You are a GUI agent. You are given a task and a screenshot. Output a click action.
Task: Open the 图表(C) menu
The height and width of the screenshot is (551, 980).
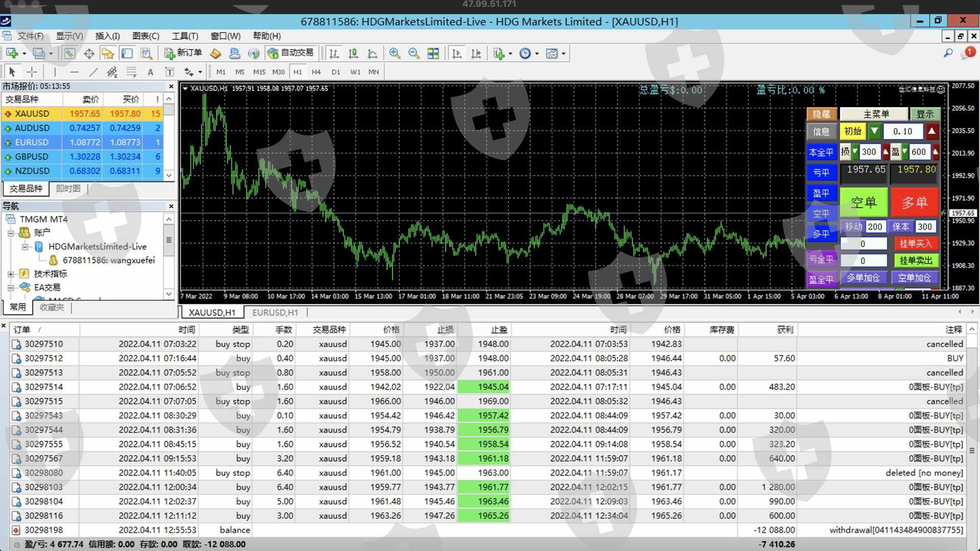click(x=145, y=36)
